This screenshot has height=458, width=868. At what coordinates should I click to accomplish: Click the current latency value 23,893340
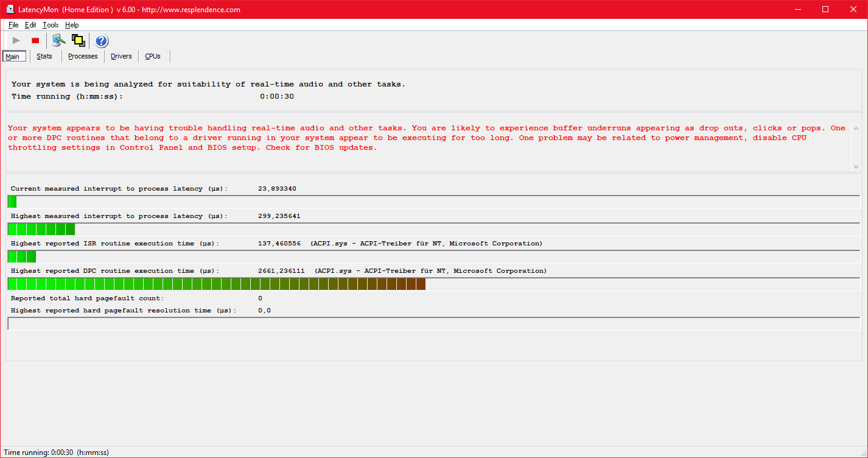pyautogui.click(x=277, y=189)
